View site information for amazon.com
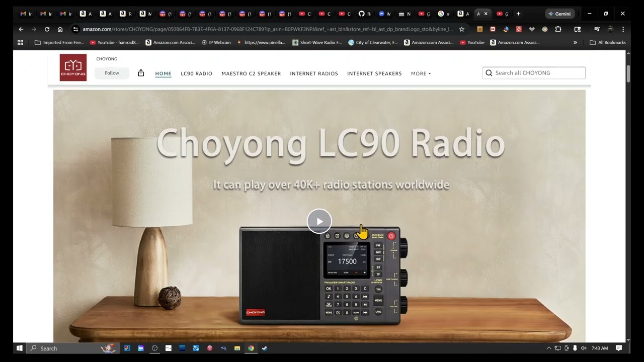 click(x=75, y=29)
